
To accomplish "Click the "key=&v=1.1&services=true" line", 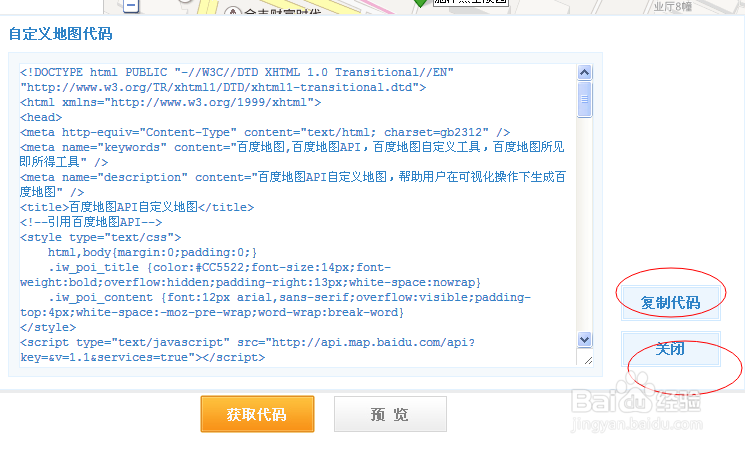I will tap(143, 357).
